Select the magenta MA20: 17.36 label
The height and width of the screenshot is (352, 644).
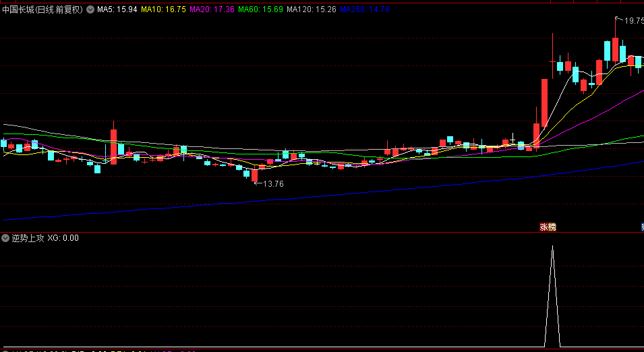coord(212,9)
